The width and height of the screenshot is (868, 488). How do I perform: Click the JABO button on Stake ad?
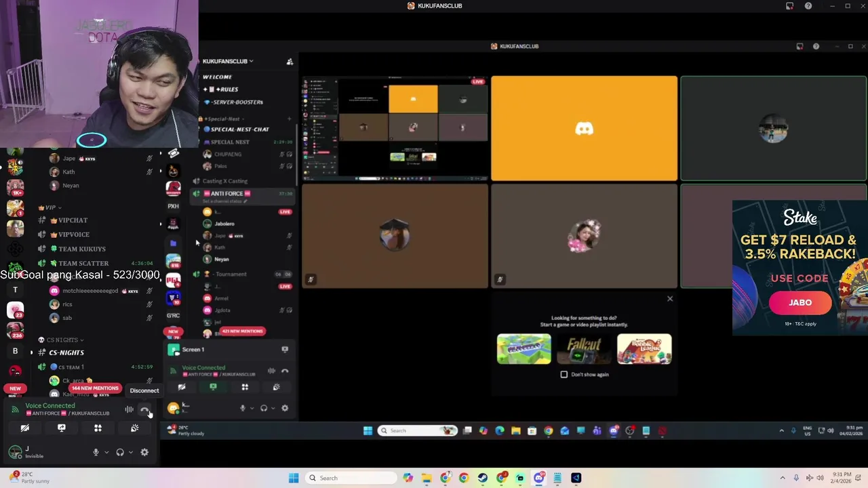tap(800, 302)
